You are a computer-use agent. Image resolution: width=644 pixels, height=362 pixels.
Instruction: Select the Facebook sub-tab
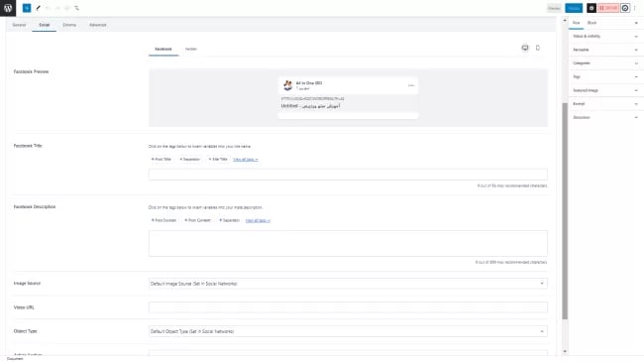163,49
